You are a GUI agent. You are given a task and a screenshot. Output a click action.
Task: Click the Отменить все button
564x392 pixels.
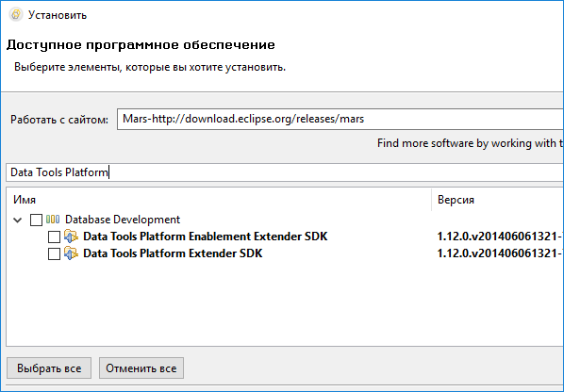point(141,367)
